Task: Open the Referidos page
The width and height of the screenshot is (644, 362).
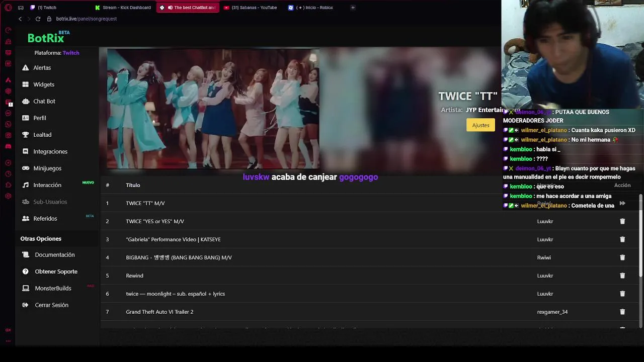Action: coord(45,219)
